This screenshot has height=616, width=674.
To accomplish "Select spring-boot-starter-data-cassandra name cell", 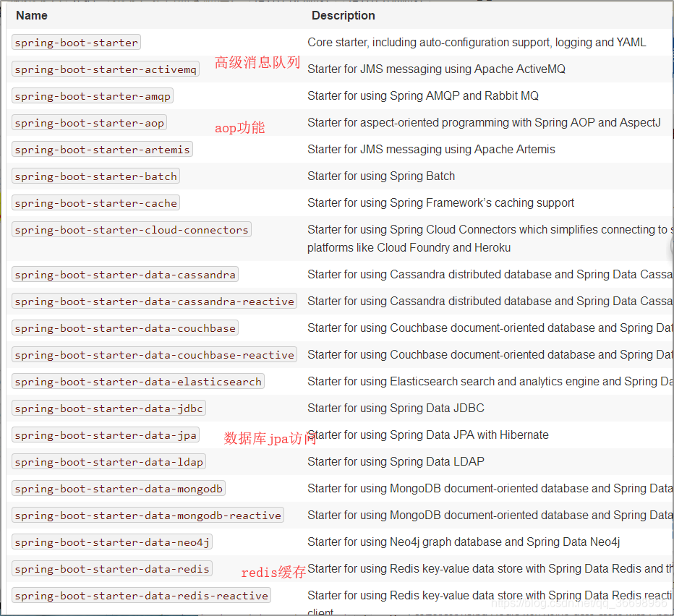I will pos(124,274).
